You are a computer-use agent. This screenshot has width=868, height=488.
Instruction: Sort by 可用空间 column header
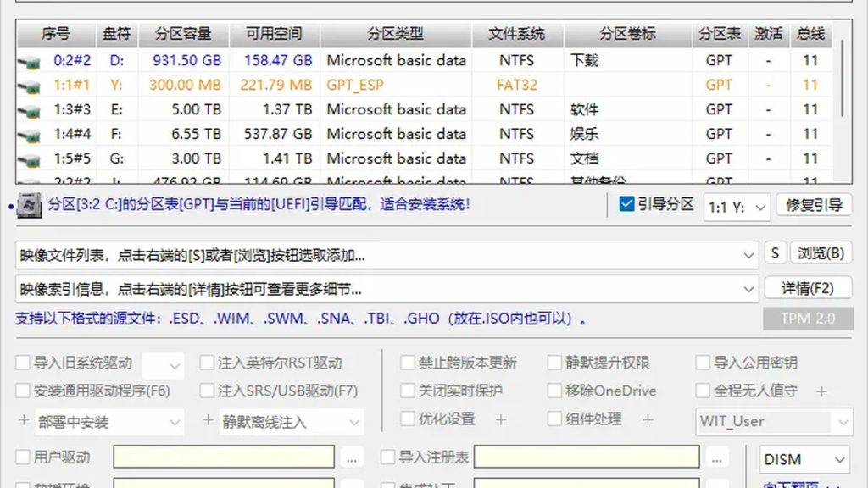(x=274, y=34)
